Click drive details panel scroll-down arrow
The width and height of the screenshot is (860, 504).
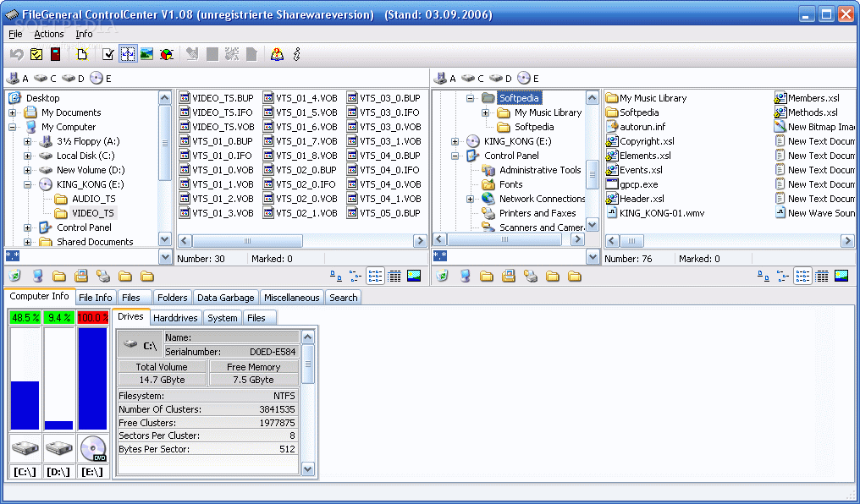click(x=308, y=468)
